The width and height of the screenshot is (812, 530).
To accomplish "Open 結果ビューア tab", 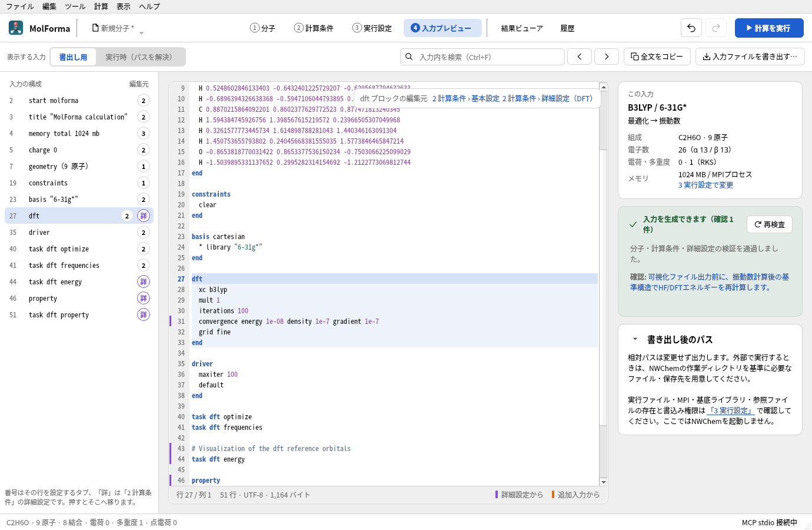I will tap(522, 28).
